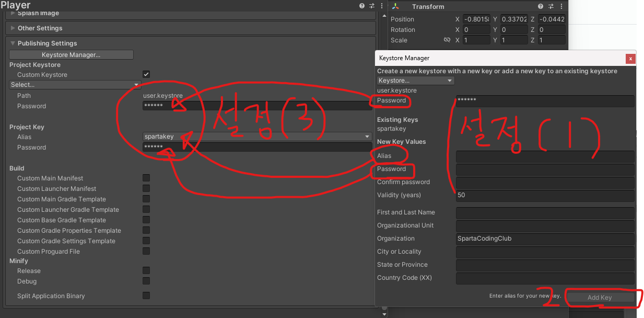Click the Transform component icon
The height and width of the screenshot is (318, 644).
(x=396, y=6)
